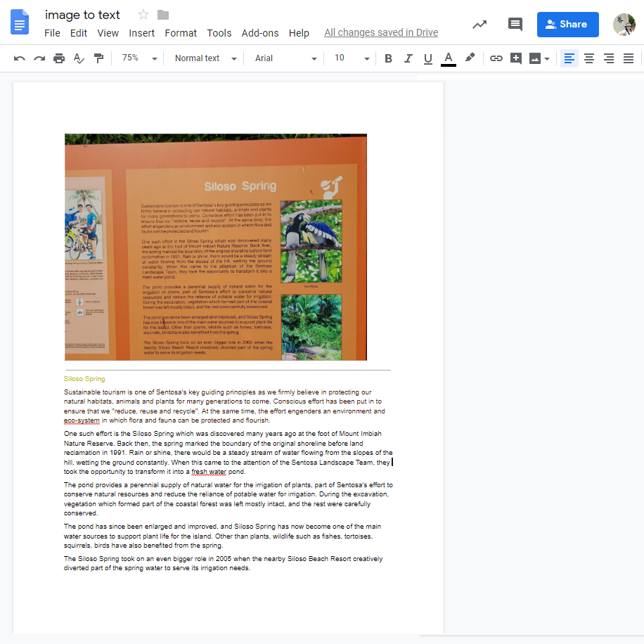Select the Siloso Spring sign photo

point(216,247)
